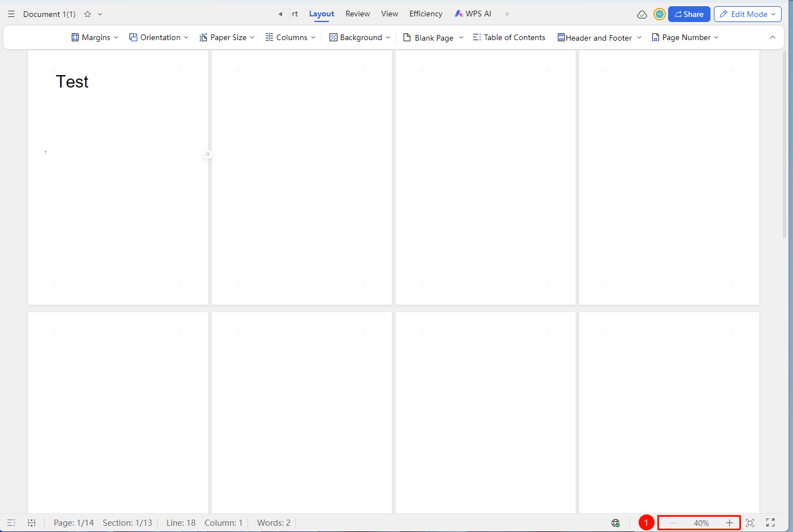The height and width of the screenshot is (532, 793).
Task: Choose the Paper Size dropdown
Action: coord(227,37)
